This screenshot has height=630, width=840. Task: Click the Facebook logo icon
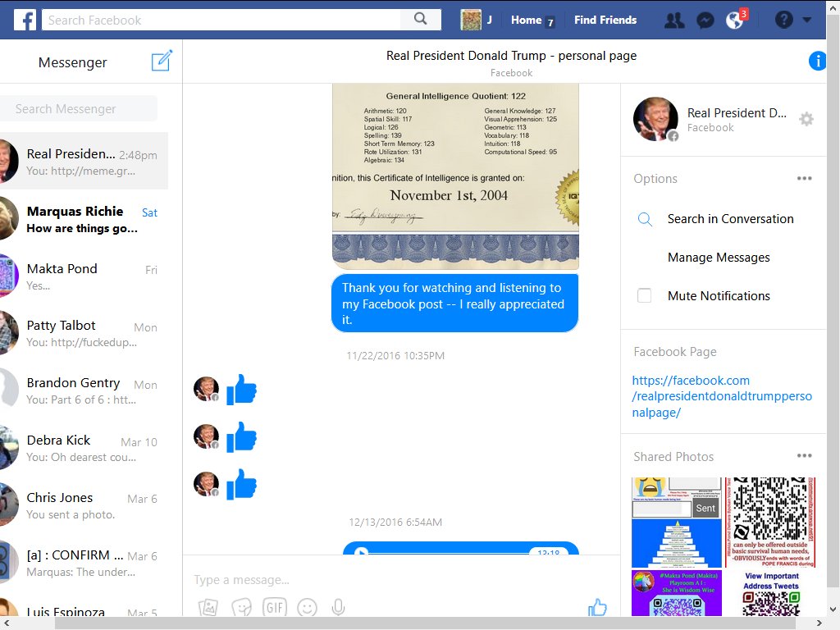25,21
